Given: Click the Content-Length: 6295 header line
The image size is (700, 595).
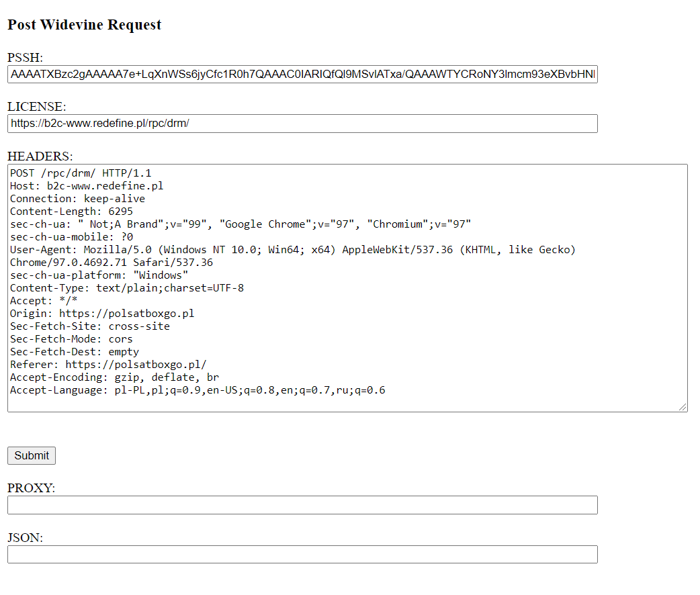Looking at the screenshot, I should 71,212.
